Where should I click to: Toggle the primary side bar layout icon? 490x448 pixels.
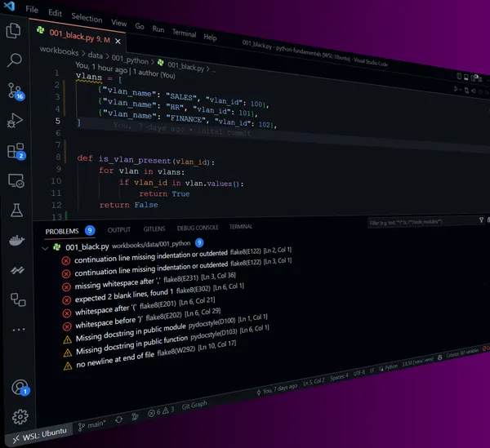[x=459, y=76]
